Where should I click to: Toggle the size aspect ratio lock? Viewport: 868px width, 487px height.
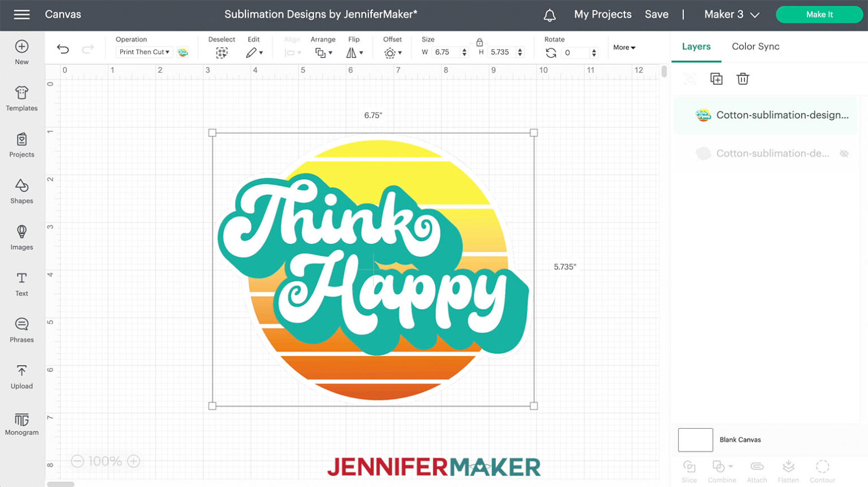[x=479, y=42]
